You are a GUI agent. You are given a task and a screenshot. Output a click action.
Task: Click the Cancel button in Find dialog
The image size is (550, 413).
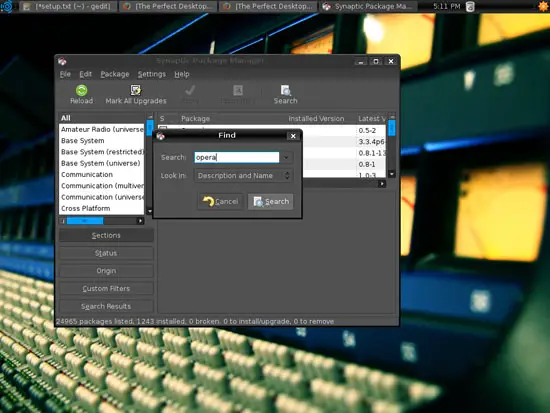[x=221, y=201]
